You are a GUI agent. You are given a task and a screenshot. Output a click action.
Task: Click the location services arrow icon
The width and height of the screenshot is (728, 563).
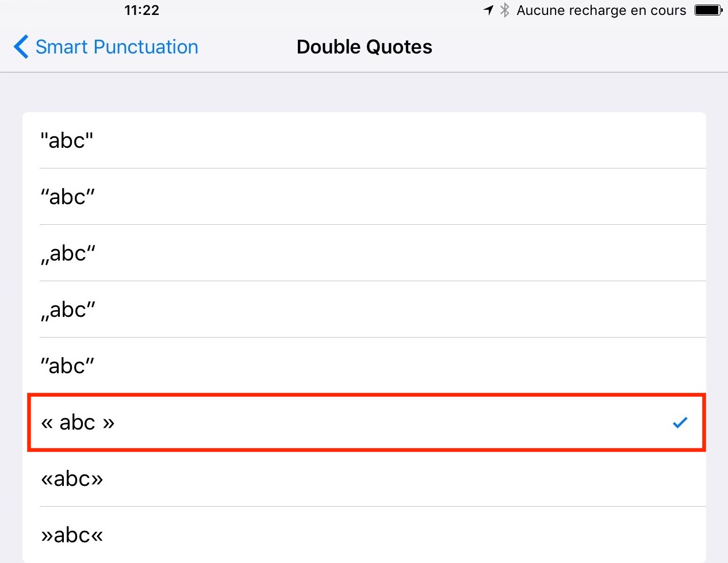[488, 10]
